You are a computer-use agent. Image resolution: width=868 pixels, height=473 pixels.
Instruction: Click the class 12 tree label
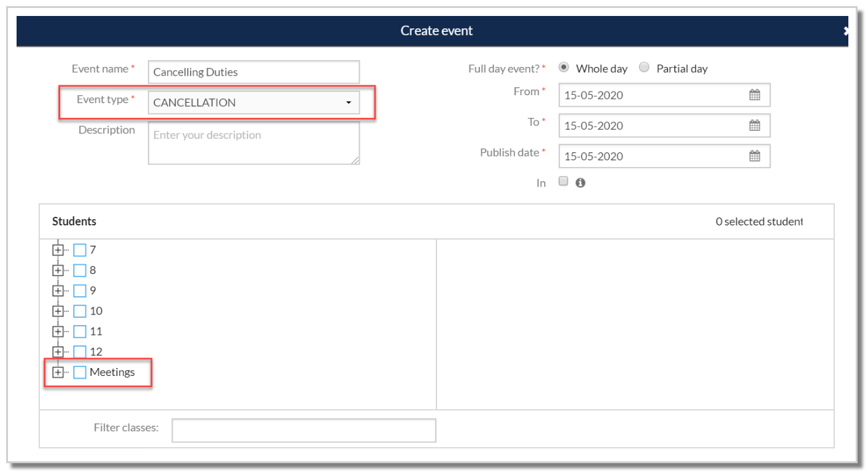(96, 352)
